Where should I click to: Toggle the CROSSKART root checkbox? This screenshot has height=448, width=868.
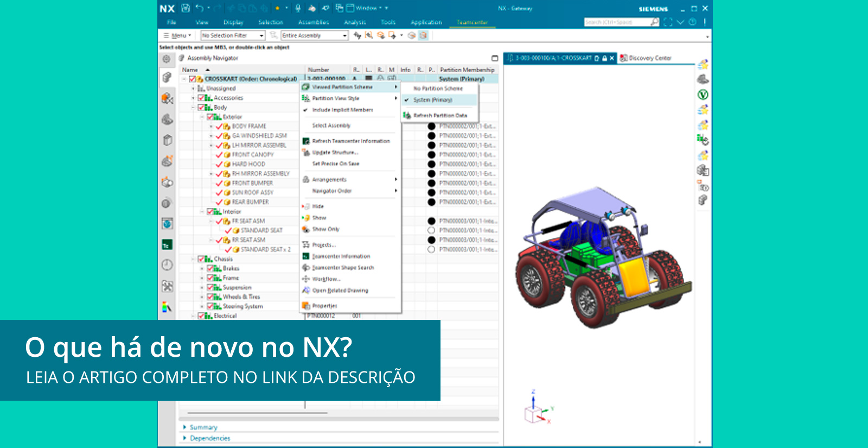pyautogui.click(x=192, y=79)
